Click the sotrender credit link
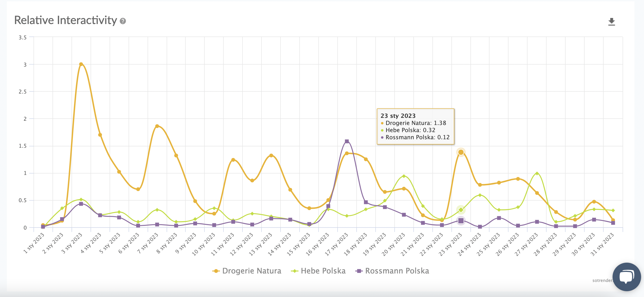The width and height of the screenshot is (644, 297). tap(602, 280)
